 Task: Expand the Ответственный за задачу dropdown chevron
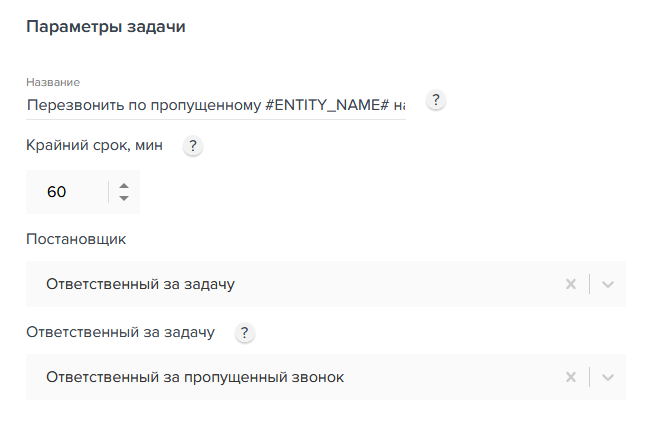(607, 377)
